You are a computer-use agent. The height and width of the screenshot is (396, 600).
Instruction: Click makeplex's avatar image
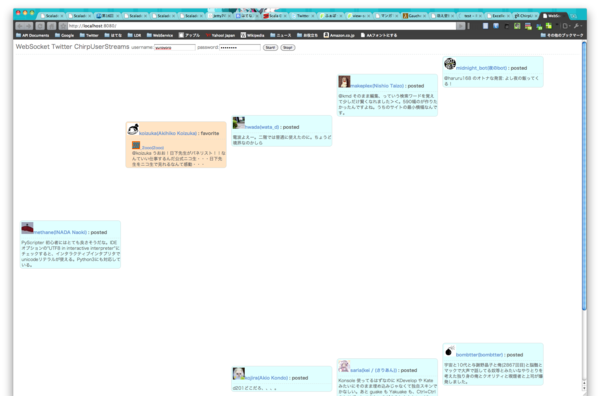(x=344, y=81)
